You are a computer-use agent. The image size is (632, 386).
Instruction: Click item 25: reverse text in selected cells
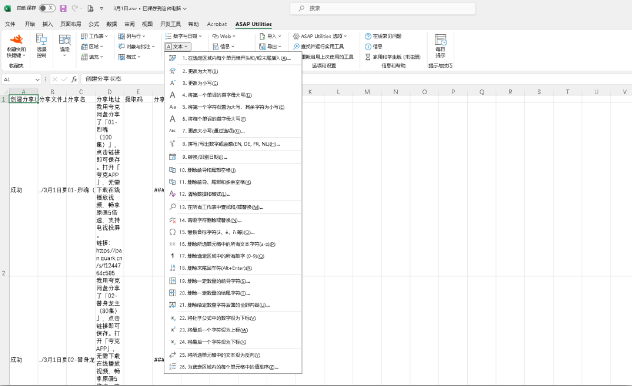tap(233, 355)
